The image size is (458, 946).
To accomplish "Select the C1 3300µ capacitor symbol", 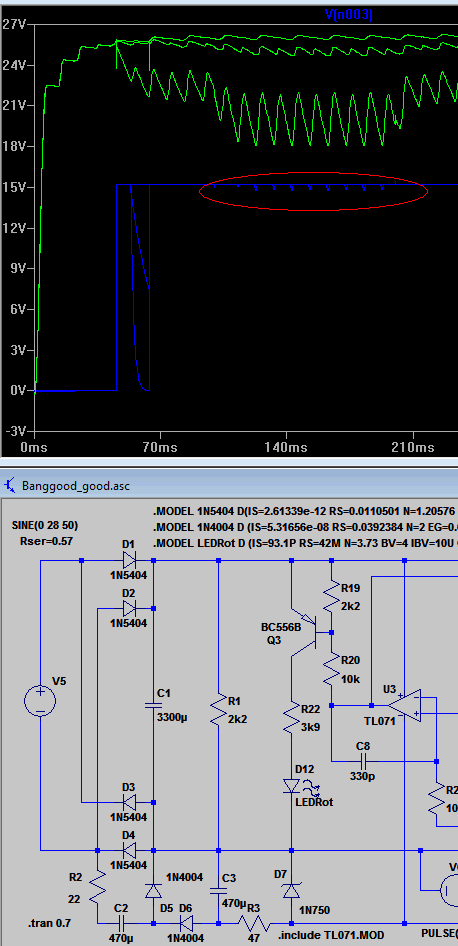I will click(153, 705).
